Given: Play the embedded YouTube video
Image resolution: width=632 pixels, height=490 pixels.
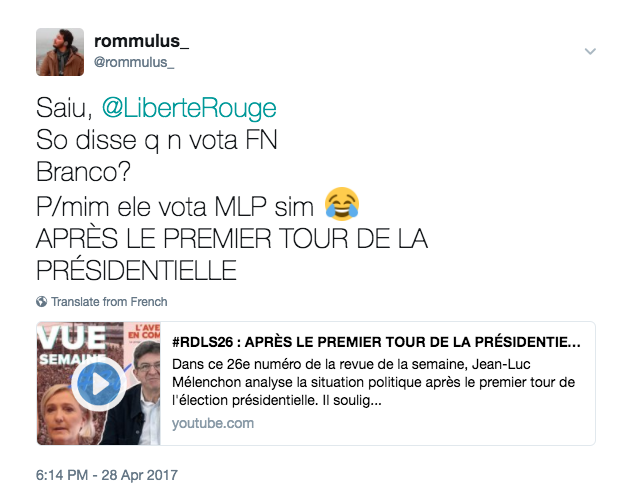Looking at the screenshot, I should pos(98,384).
